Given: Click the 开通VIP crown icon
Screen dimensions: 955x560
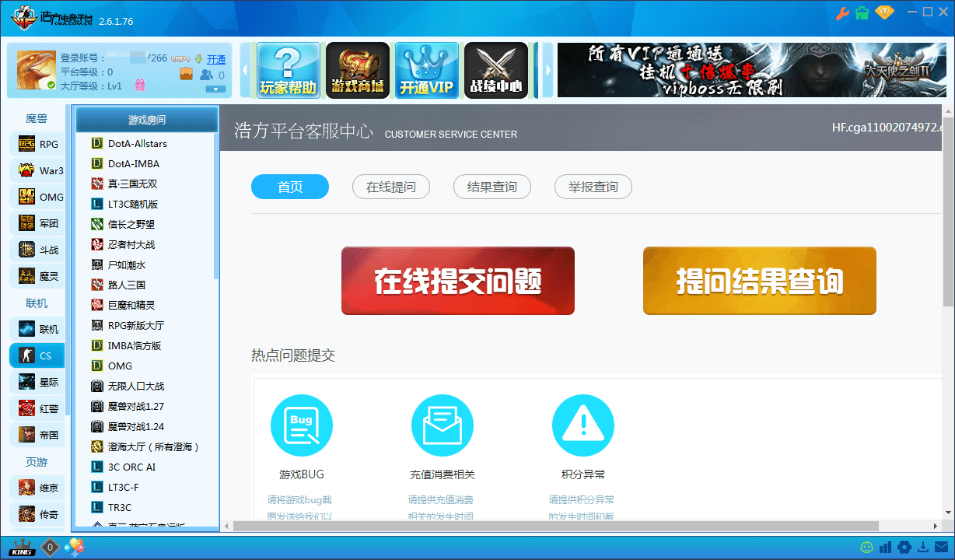Looking at the screenshot, I should pos(426,69).
